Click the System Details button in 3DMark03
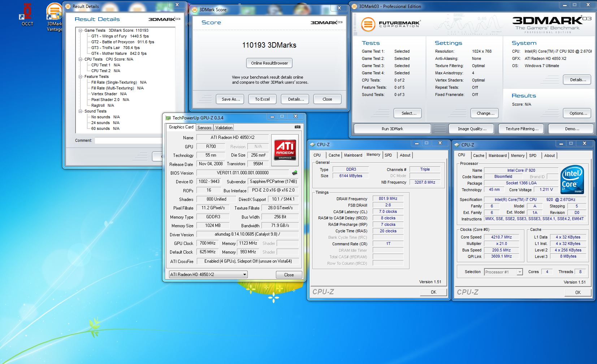597x364 pixels. 578,80
